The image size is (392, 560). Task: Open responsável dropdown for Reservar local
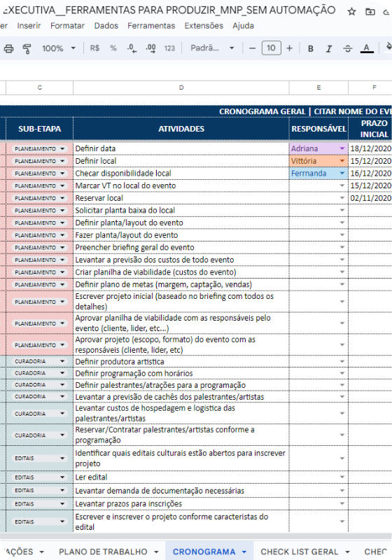click(x=342, y=198)
